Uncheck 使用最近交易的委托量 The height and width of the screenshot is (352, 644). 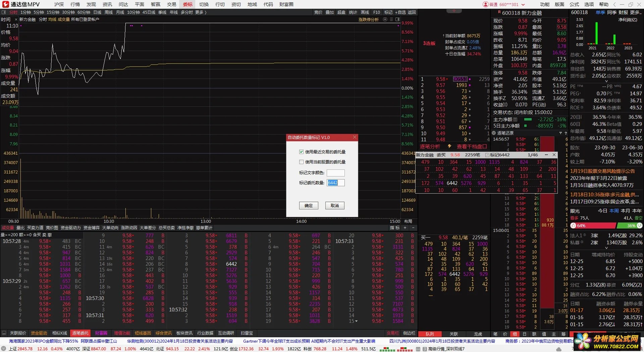coord(301,152)
